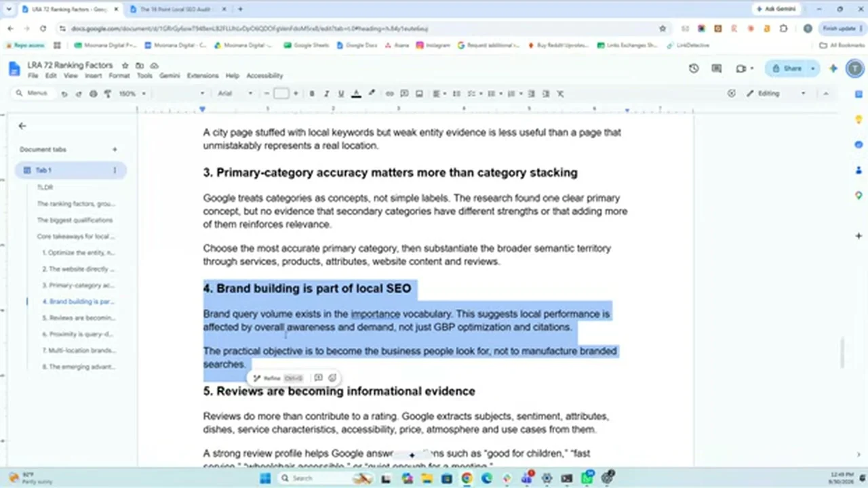Open the Share button
This screenshot has width=868, height=488.
coord(787,68)
